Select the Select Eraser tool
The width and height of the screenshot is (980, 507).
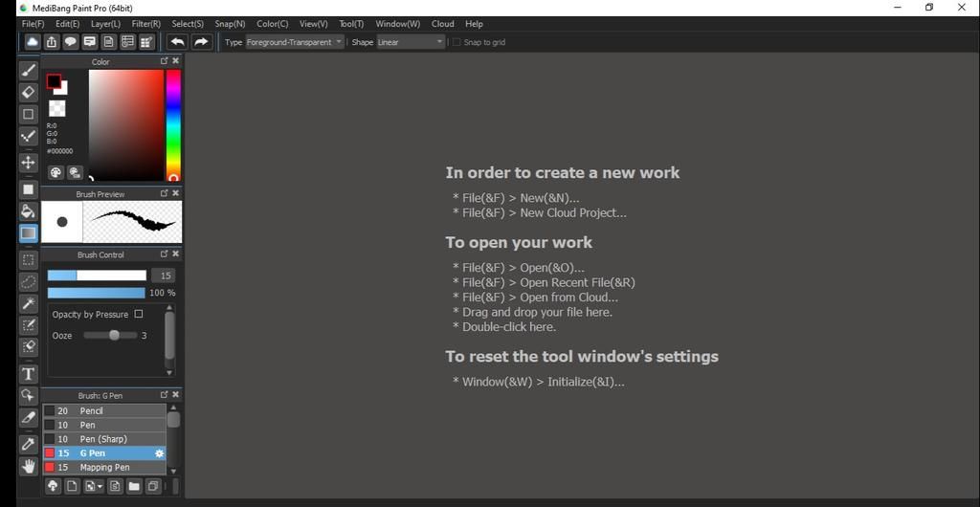pos(28,346)
